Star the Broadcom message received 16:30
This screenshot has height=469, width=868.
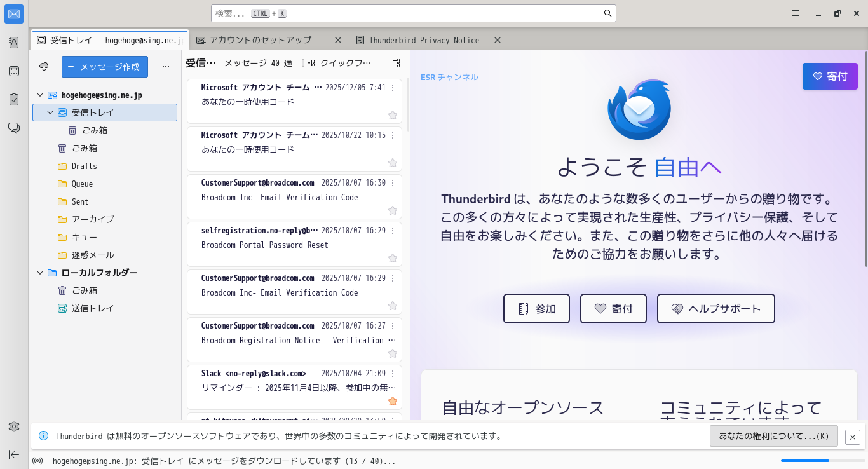coord(393,210)
